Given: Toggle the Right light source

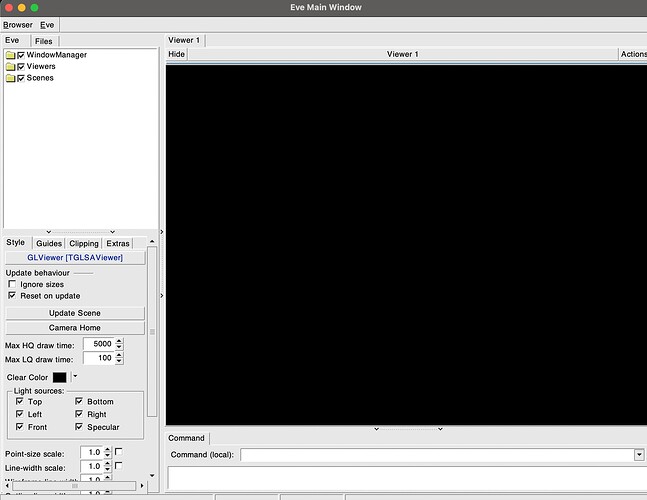Looking at the screenshot, I should pyautogui.click(x=79, y=414).
